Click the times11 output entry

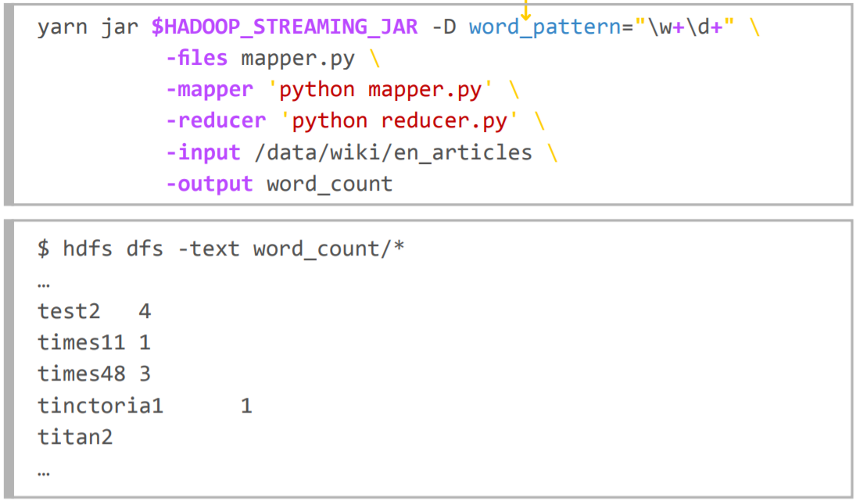[81, 343]
